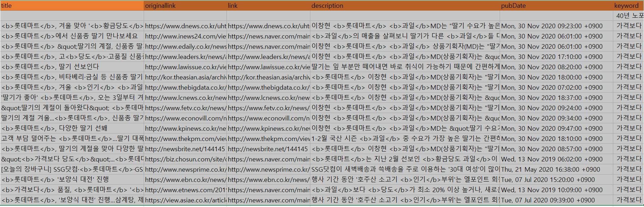644x207 pixels.
Task: Click the 'link' column header cell
Action: tap(268, 6)
